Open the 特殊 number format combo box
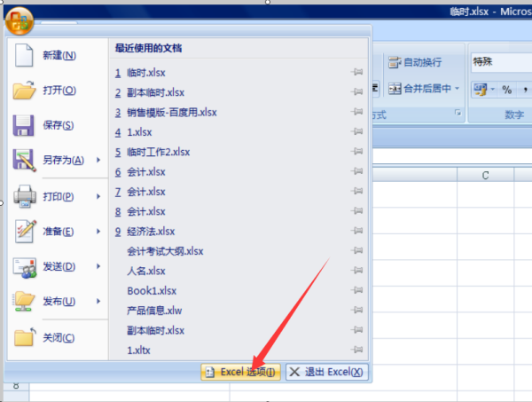 pos(502,62)
